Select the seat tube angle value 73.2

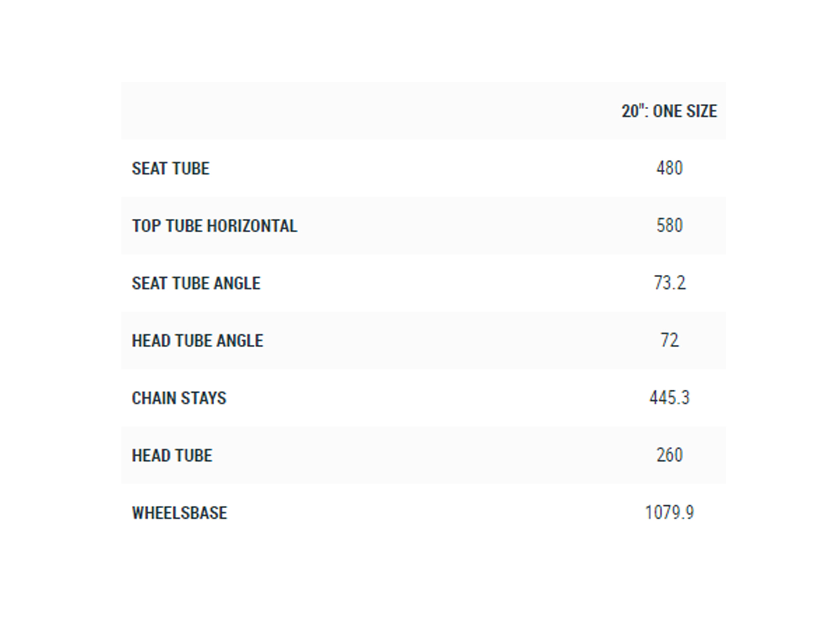point(669,283)
